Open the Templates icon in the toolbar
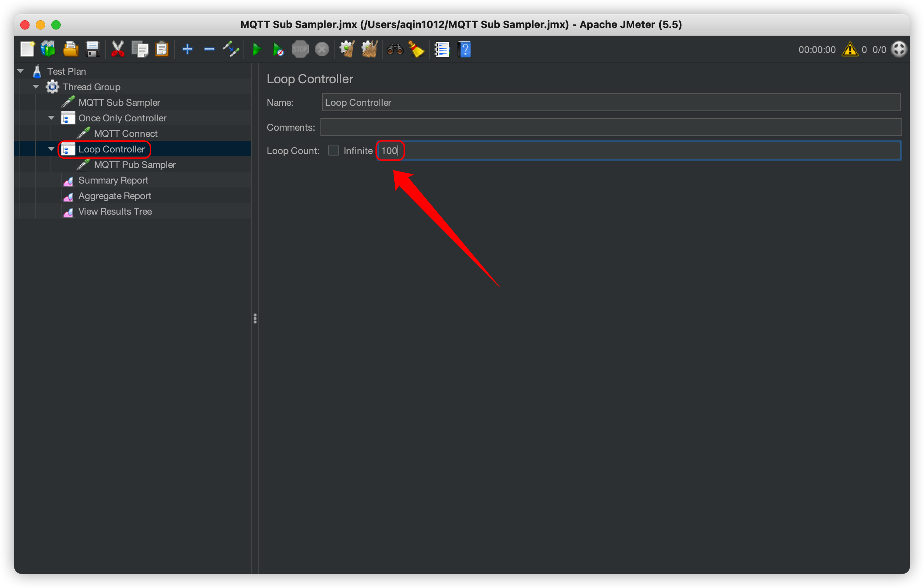This screenshot has height=588, width=924. (x=48, y=49)
